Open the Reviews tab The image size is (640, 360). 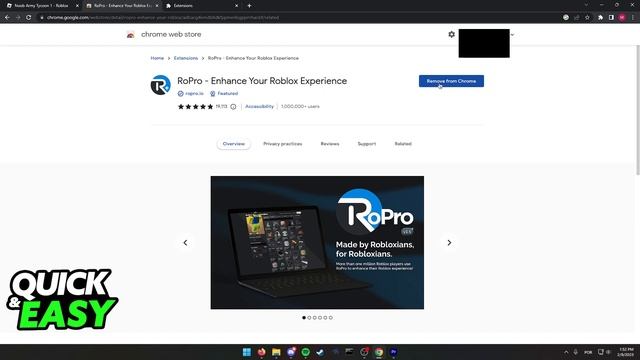pyautogui.click(x=330, y=144)
